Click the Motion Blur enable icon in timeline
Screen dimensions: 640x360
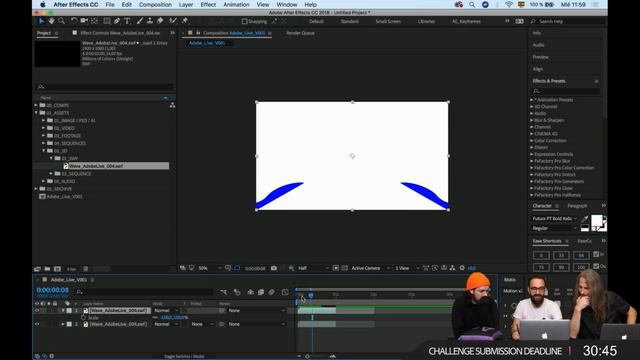click(x=271, y=292)
